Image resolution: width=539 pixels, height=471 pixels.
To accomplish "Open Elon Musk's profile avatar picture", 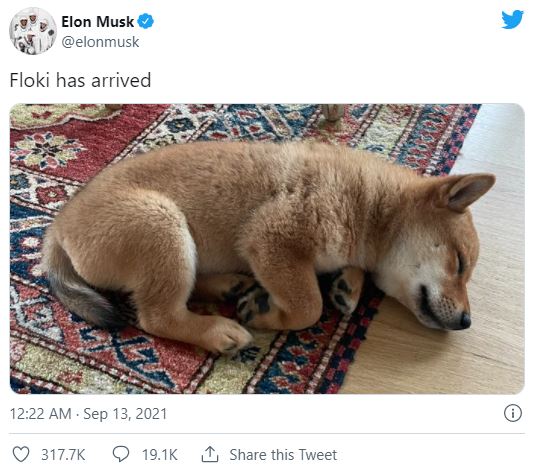I will coord(33,31).
